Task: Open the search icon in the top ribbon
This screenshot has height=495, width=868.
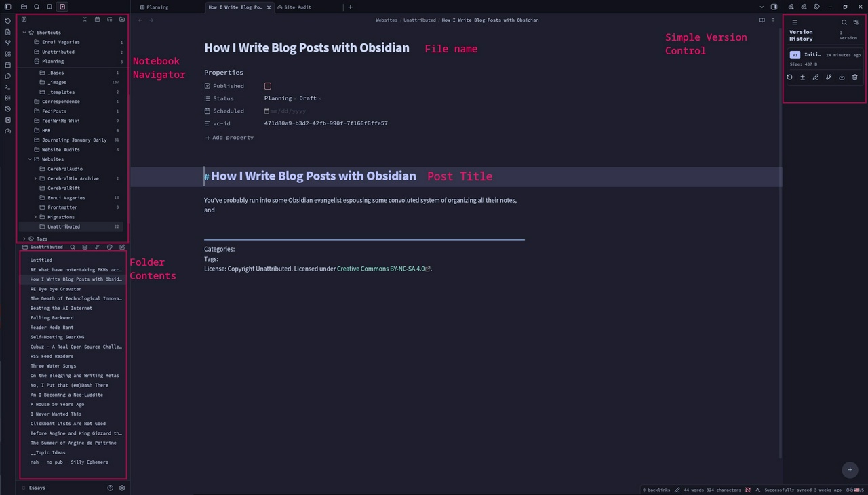Action: 37,7
